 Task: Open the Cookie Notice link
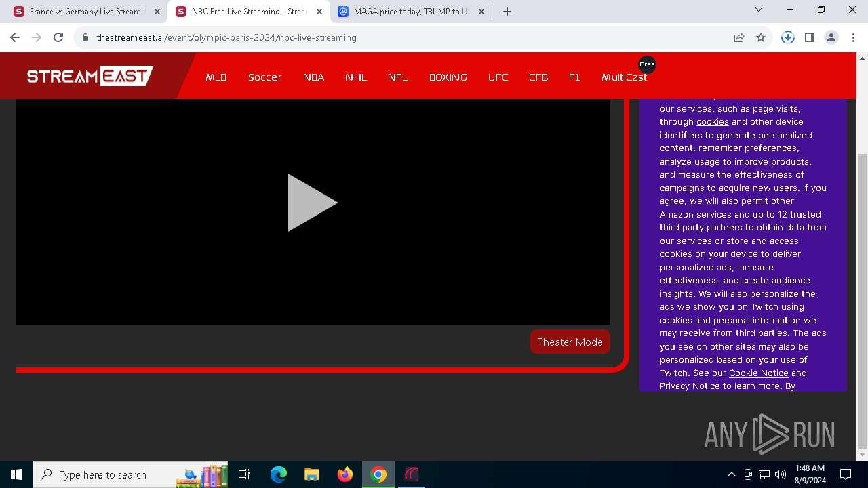coord(758,373)
